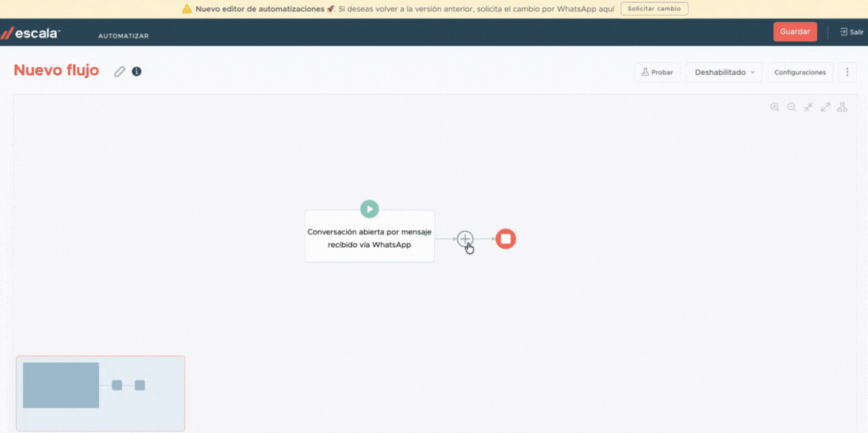Expand canvas to fullscreen
The height and width of the screenshot is (433, 868).
[x=825, y=107]
